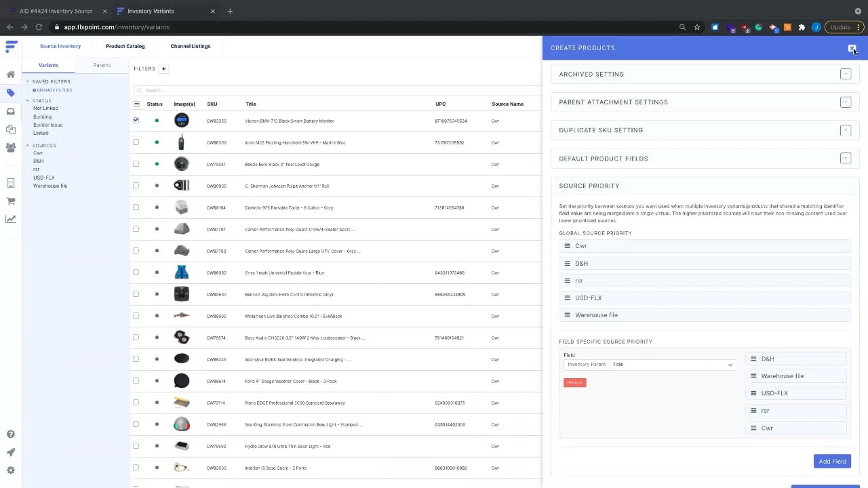Click the browser back arrow
This screenshot has height=488, width=868.
coord(9,27)
